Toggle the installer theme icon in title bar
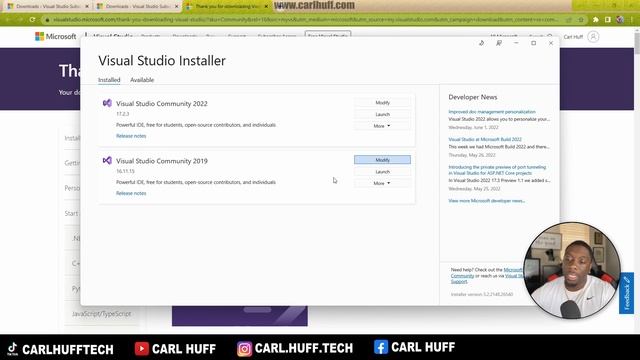 (482, 43)
